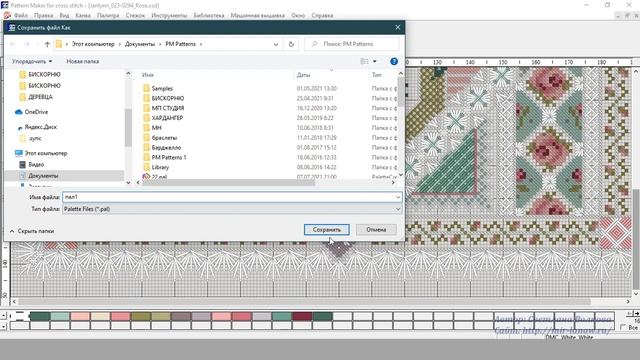Toggle the Все checkbox beside palette

[623, 327]
